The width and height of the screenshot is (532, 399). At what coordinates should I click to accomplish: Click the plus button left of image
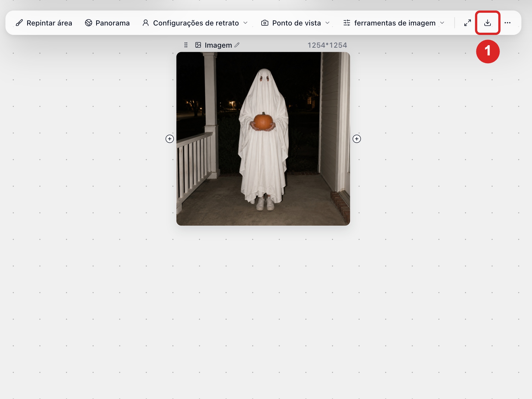170,139
